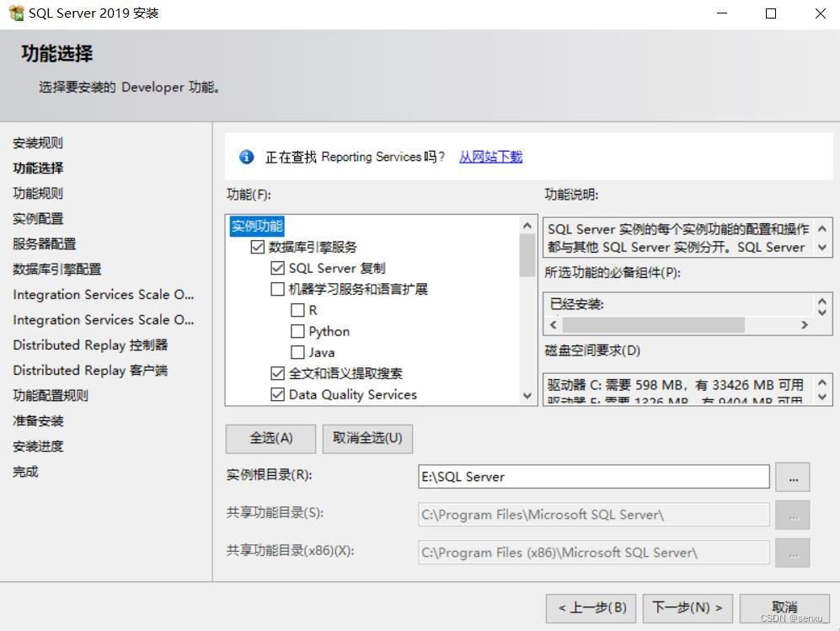
Task: Check the R language checkbox
Action: 297,310
